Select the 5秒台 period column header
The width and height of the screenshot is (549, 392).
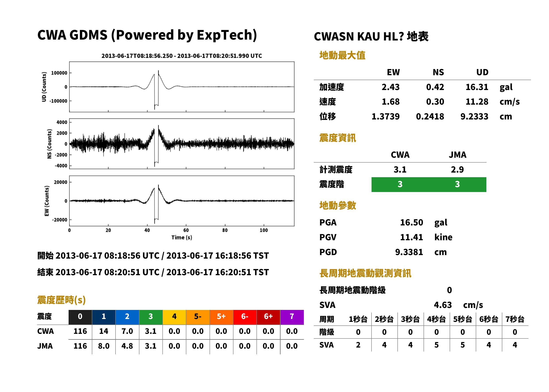462,319
